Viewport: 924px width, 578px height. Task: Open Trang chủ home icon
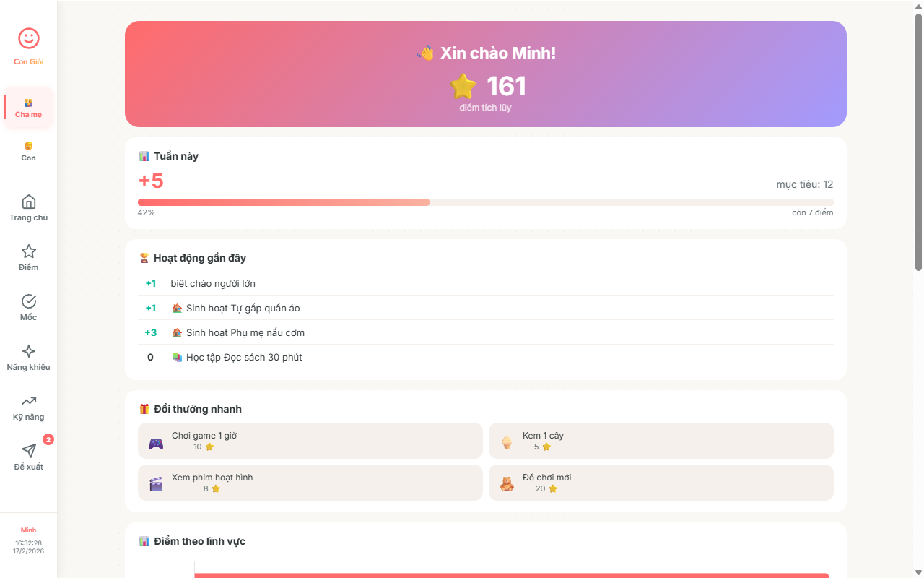(29, 202)
